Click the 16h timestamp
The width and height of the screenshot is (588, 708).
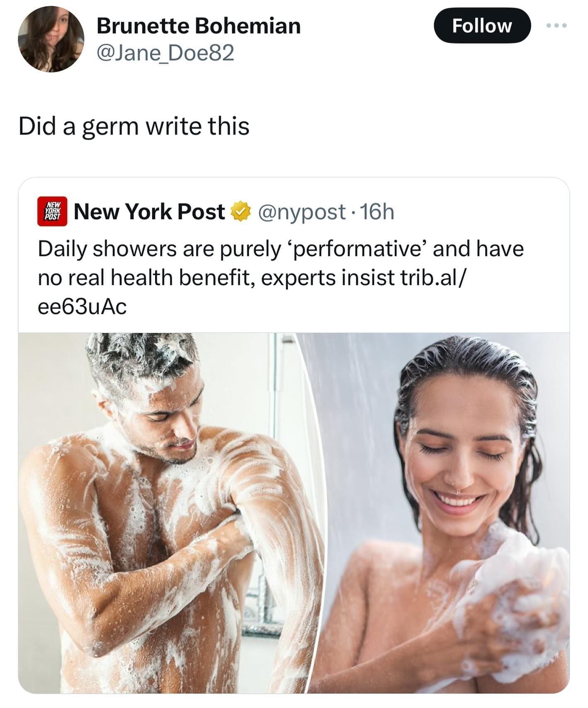377,212
